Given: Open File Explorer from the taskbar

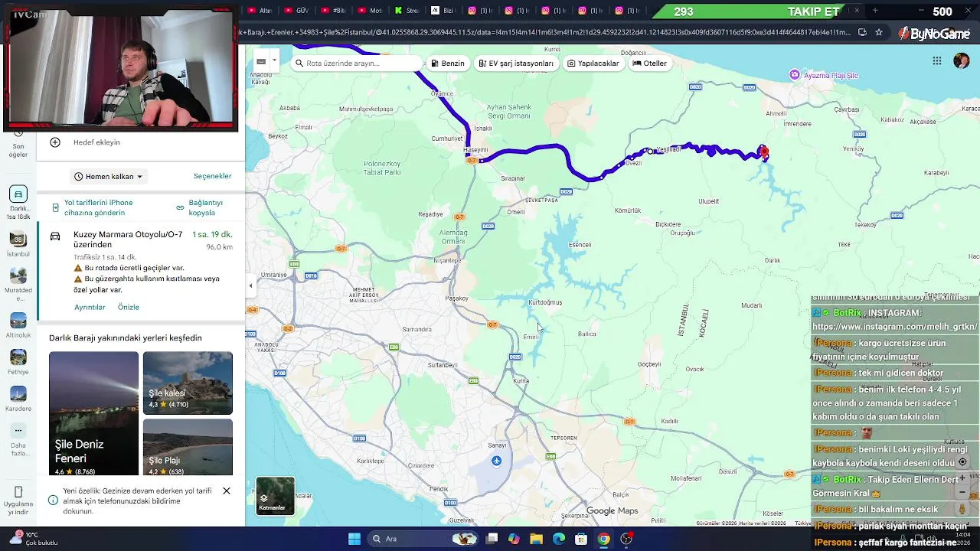Looking at the screenshot, I should (x=536, y=539).
